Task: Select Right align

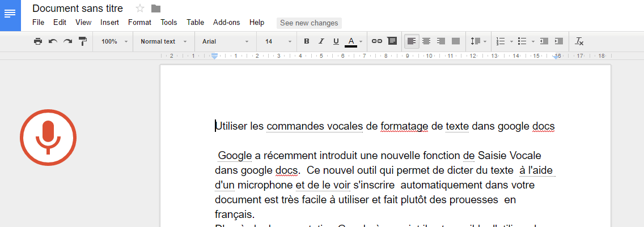Action: pos(441,41)
